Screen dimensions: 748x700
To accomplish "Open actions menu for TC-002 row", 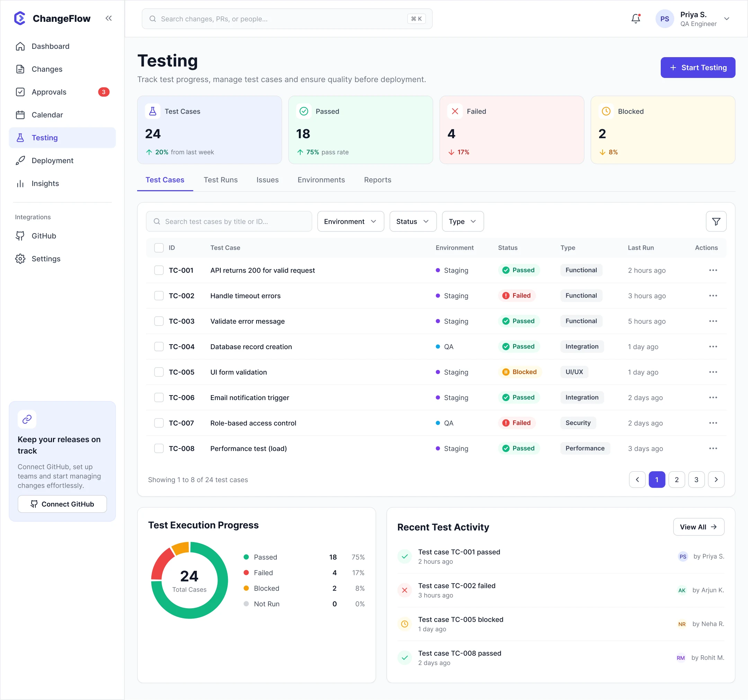I will point(713,295).
